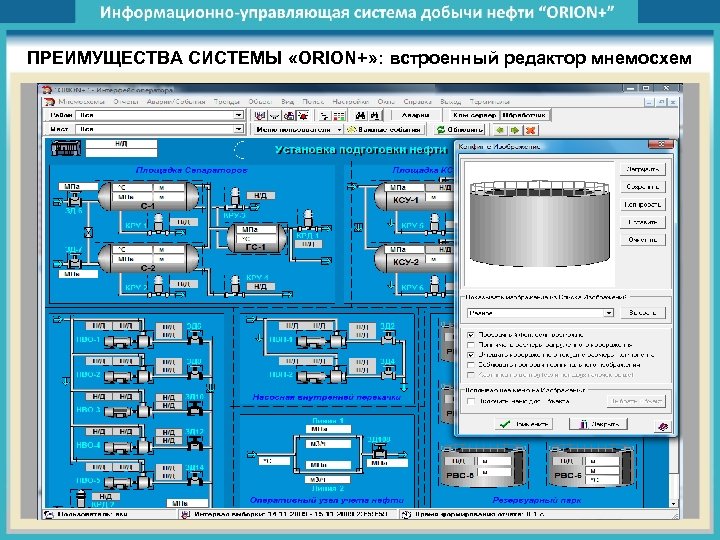The image size is (720, 540).
Task: Click the tank image preview in dialog
Action: point(540,224)
